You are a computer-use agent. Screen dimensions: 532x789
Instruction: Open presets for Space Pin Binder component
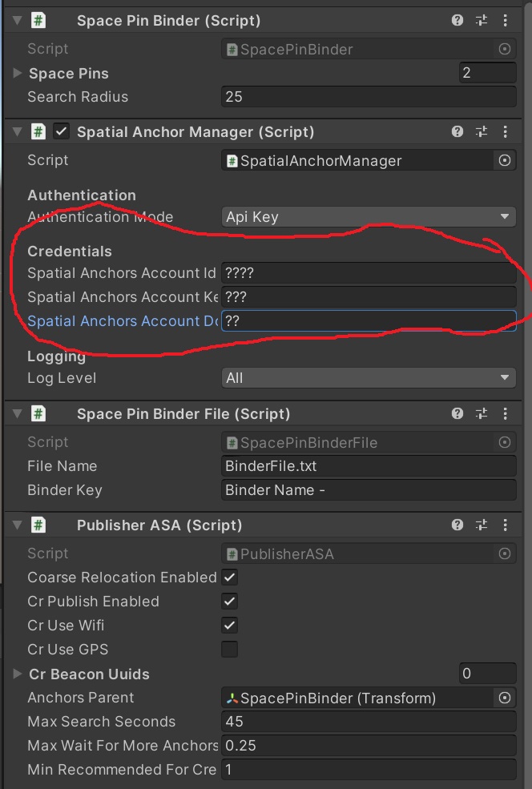pyautogui.click(x=482, y=20)
